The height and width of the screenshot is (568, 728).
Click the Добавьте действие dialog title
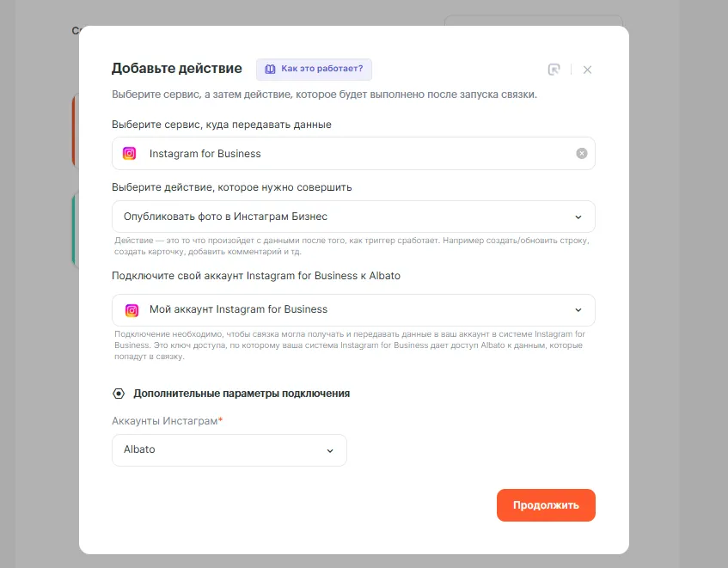click(x=177, y=69)
